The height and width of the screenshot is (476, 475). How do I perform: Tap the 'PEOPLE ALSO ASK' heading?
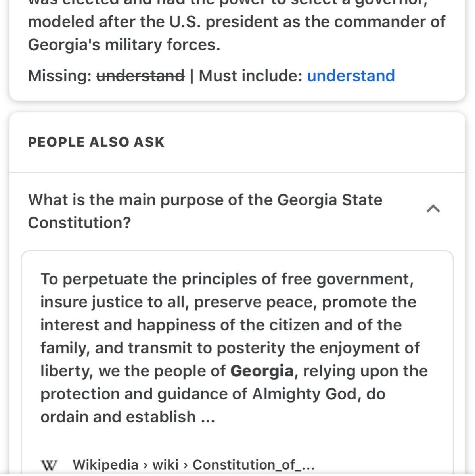coord(96,142)
